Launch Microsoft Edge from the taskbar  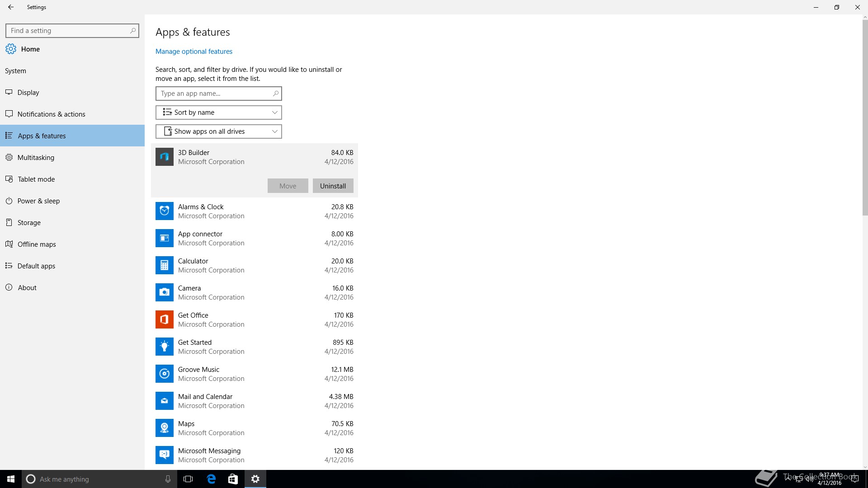pyautogui.click(x=211, y=479)
